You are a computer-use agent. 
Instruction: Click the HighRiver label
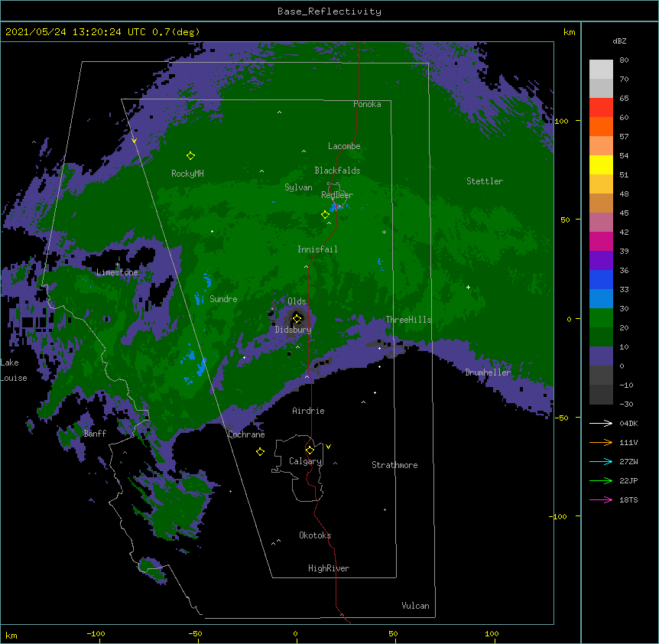[329, 568]
